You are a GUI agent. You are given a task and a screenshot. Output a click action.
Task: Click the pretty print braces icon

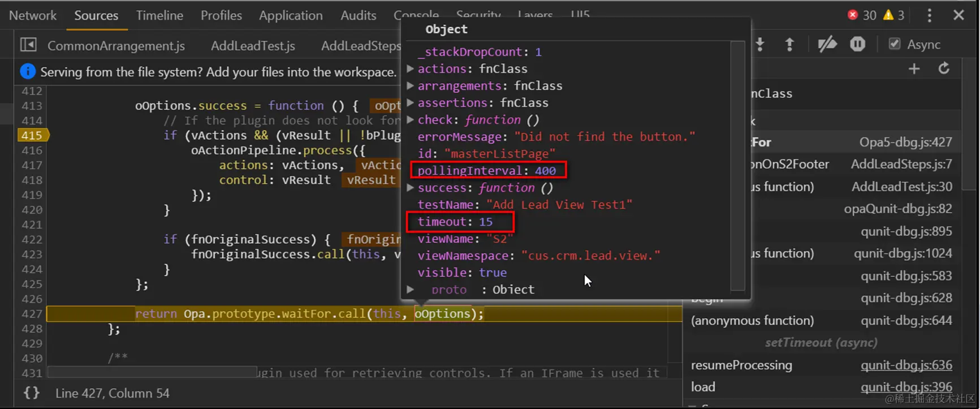32,393
